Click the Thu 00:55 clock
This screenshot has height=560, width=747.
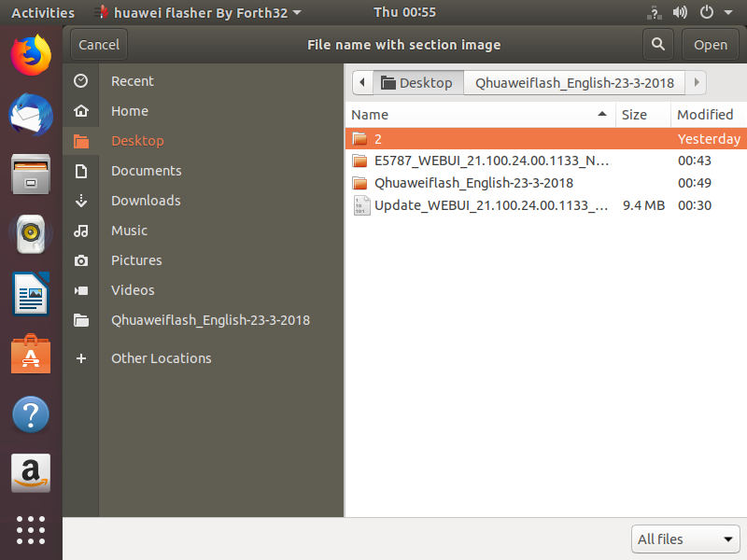coord(404,12)
